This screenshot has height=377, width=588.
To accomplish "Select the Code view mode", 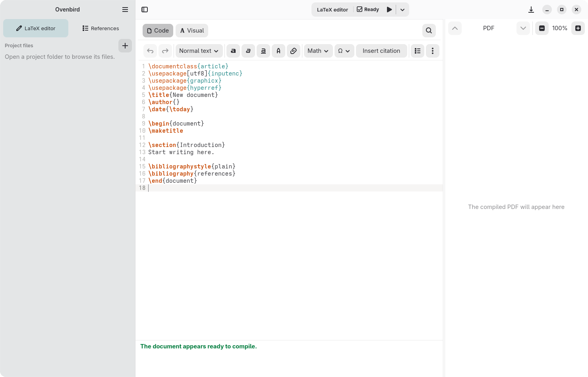I will [158, 31].
